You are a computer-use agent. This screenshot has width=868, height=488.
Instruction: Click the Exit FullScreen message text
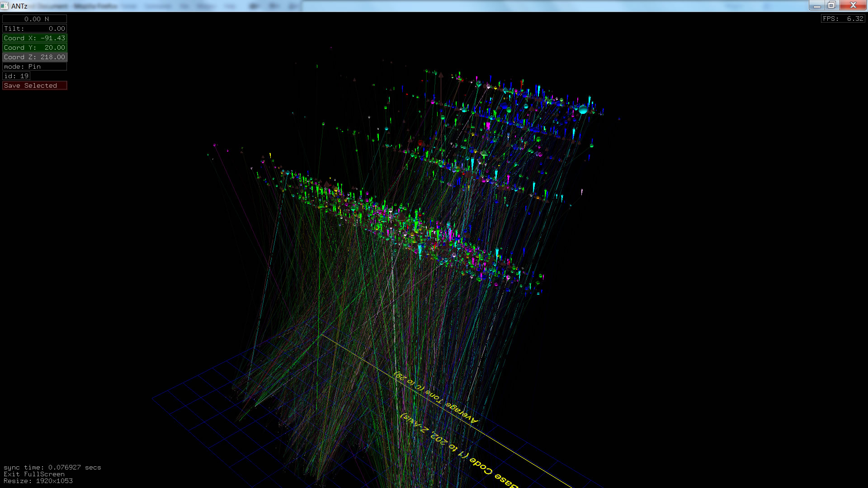coord(34,474)
